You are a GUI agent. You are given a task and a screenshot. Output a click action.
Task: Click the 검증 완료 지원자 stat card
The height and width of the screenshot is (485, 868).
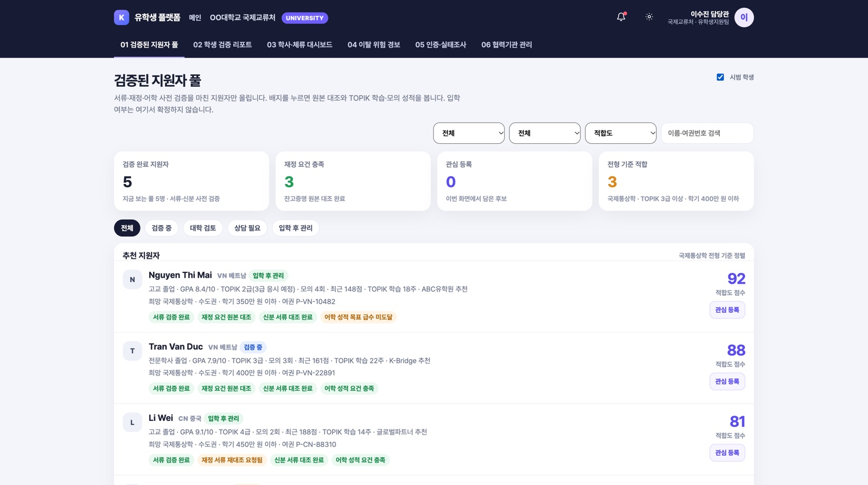[x=192, y=181]
